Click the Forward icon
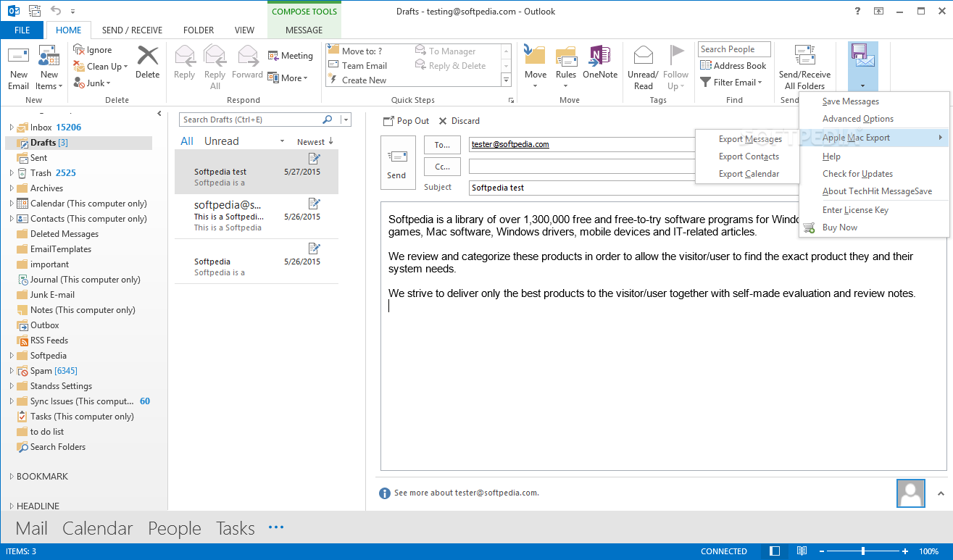The image size is (953, 560). (248, 57)
